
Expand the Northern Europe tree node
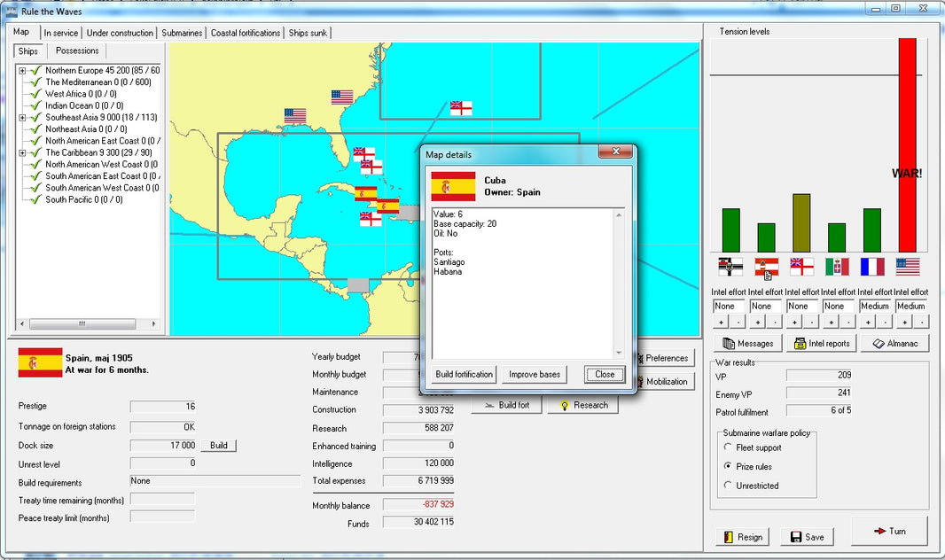[24, 69]
